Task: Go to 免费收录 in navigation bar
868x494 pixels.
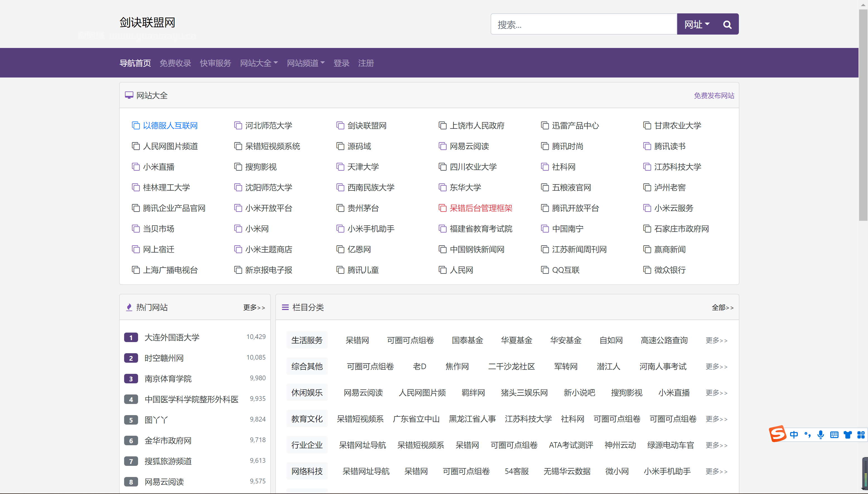Action: coord(175,63)
